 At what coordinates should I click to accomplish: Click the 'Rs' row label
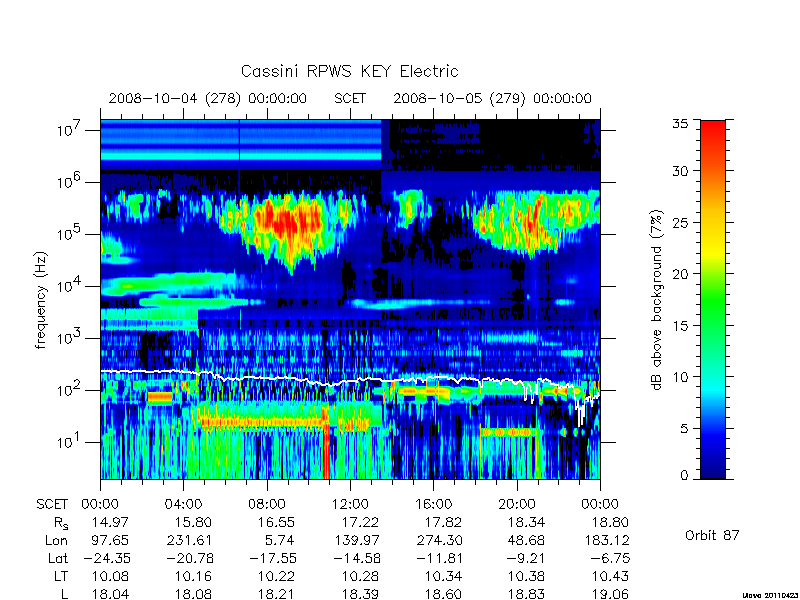coord(60,523)
